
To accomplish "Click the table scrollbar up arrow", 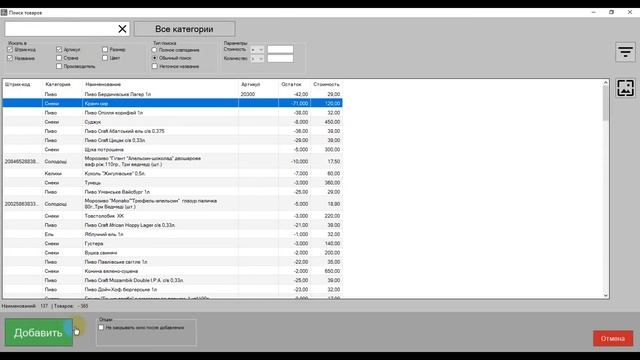I will click(606, 82).
